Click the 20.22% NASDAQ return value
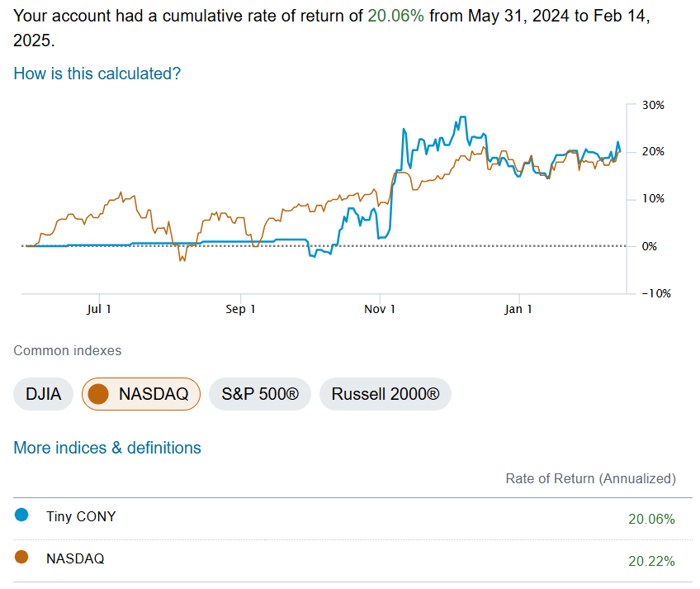This screenshot has width=700, height=589. point(651,561)
